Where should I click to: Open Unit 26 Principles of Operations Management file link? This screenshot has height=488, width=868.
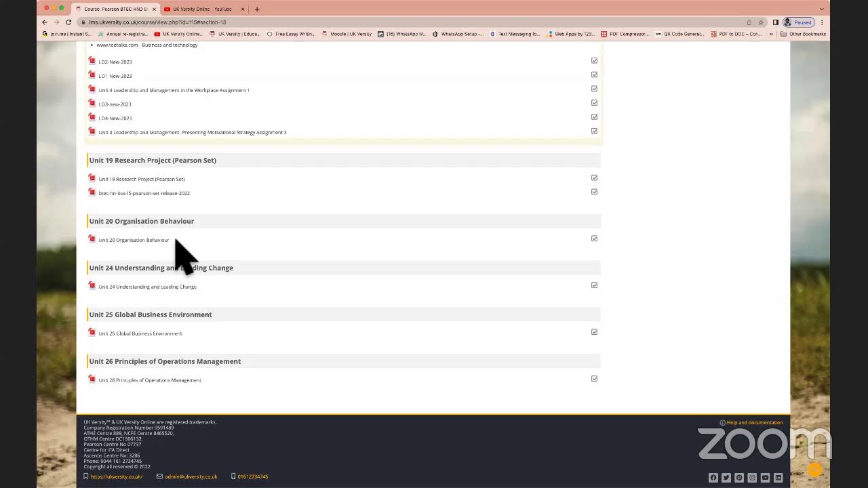coord(150,380)
